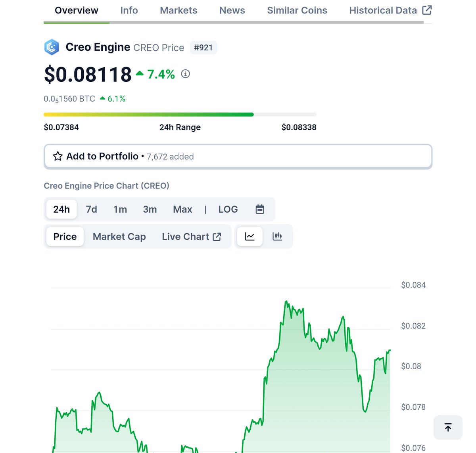Image resolution: width=476 pixels, height=453 pixels.
Task: Open the Markets tab
Action: pyautogui.click(x=178, y=11)
